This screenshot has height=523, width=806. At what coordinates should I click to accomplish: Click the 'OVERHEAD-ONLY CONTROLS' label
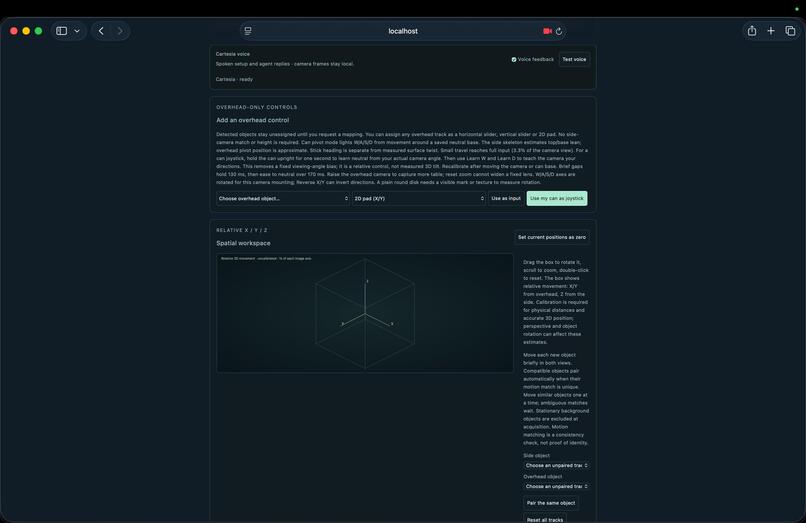pos(257,107)
